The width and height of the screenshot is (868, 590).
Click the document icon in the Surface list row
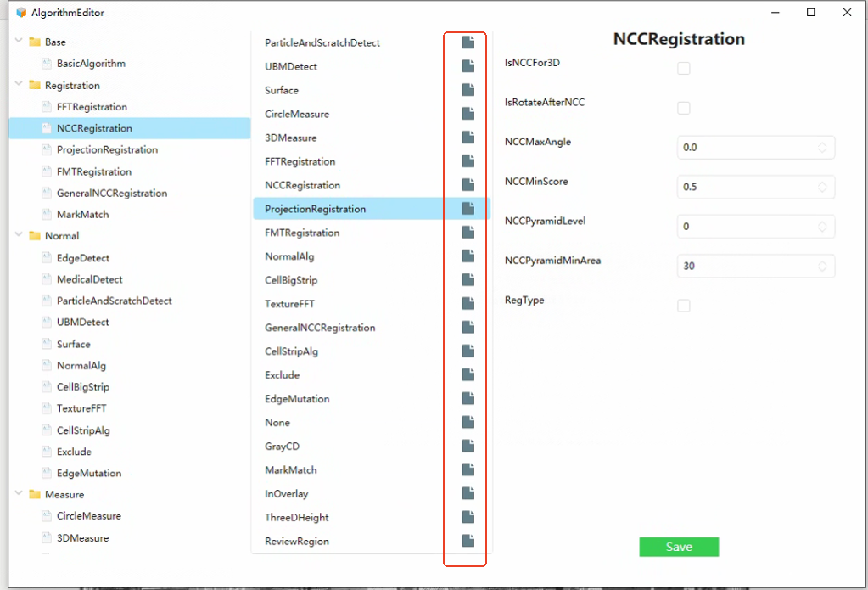tap(468, 90)
